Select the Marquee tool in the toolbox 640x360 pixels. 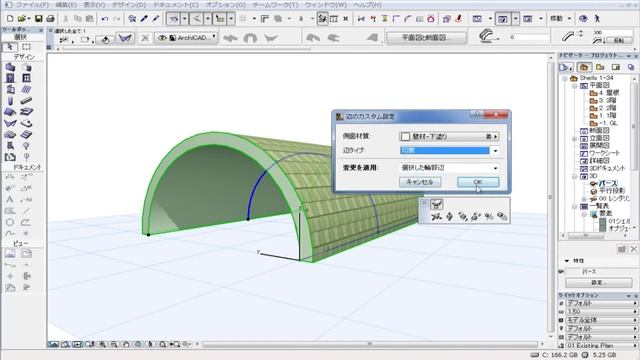(27, 47)
